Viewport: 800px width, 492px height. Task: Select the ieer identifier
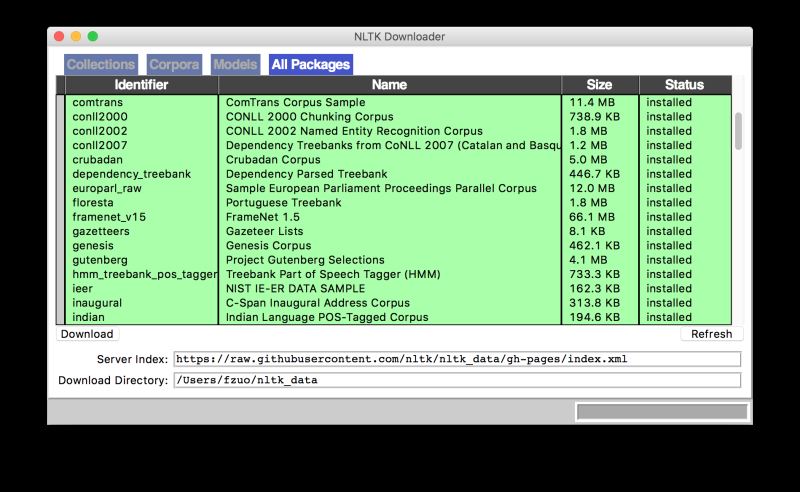click(x=83, y=288)
